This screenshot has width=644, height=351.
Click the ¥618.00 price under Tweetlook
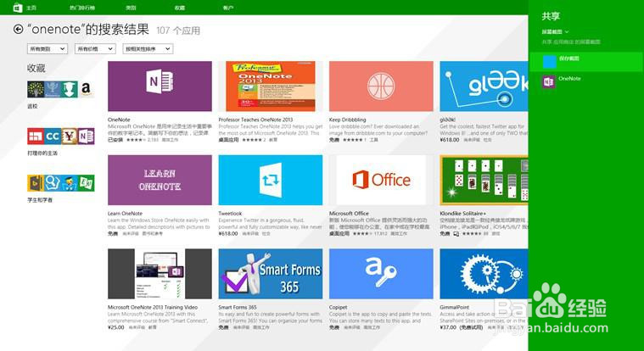(228, 234)
